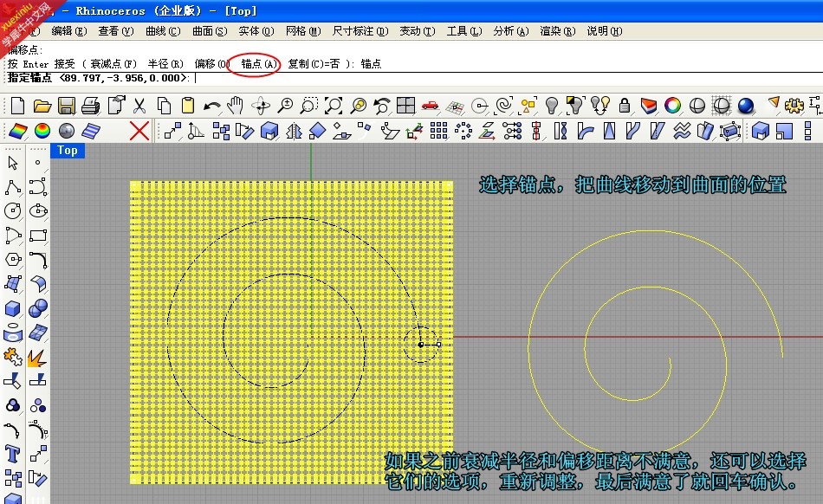Click the Zoom window icon
Screen dimensions: 823x504
click(x=308, y=106)
